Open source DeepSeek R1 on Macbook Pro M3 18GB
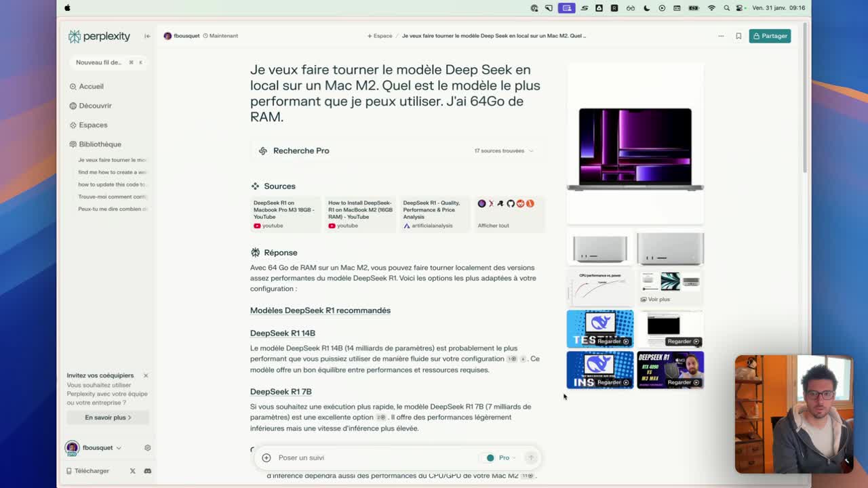Image resolution: width=868 pixels, height=488 pixels. (285, 214)
